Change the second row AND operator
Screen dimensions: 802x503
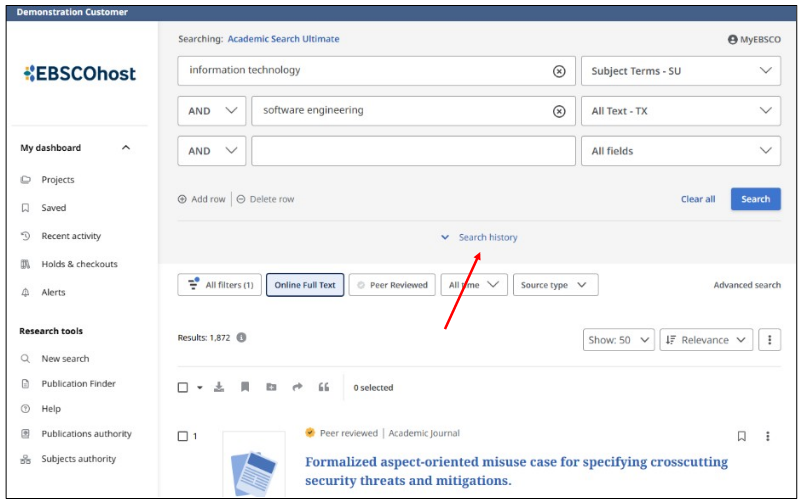tap(212, 111)
